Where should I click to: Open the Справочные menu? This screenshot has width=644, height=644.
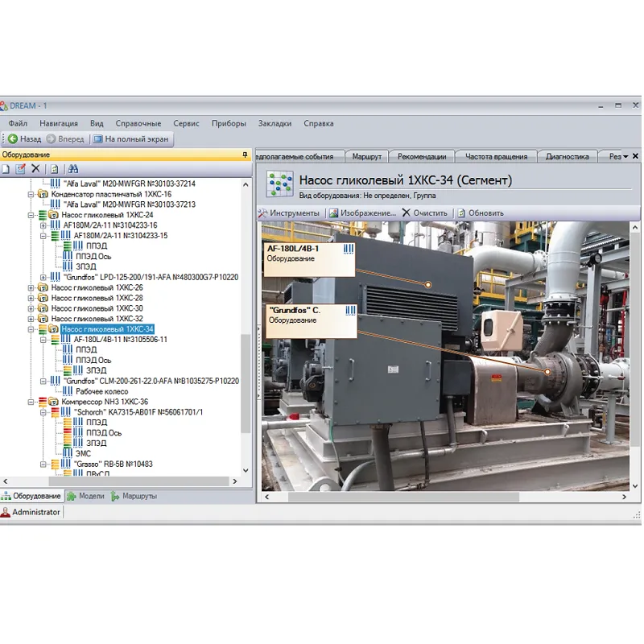coord(138,123)
